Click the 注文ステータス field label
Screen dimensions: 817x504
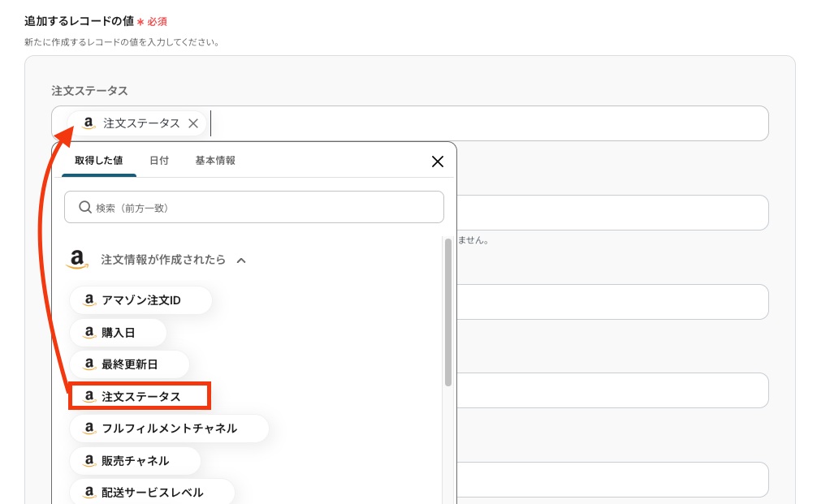point(89,91)
